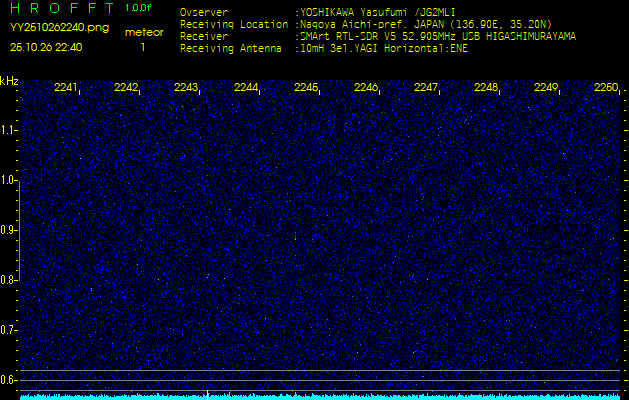Screen dimensions: 629x400
Task: Click the HROFFT title text
Action: point(59,8)
